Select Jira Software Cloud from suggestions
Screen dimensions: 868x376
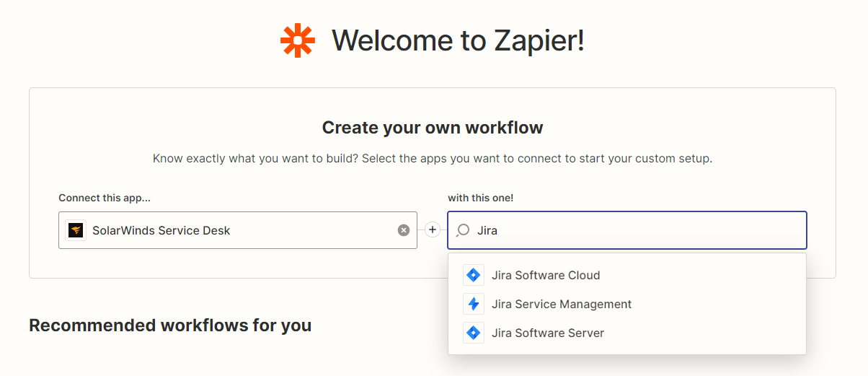point(627,275)
